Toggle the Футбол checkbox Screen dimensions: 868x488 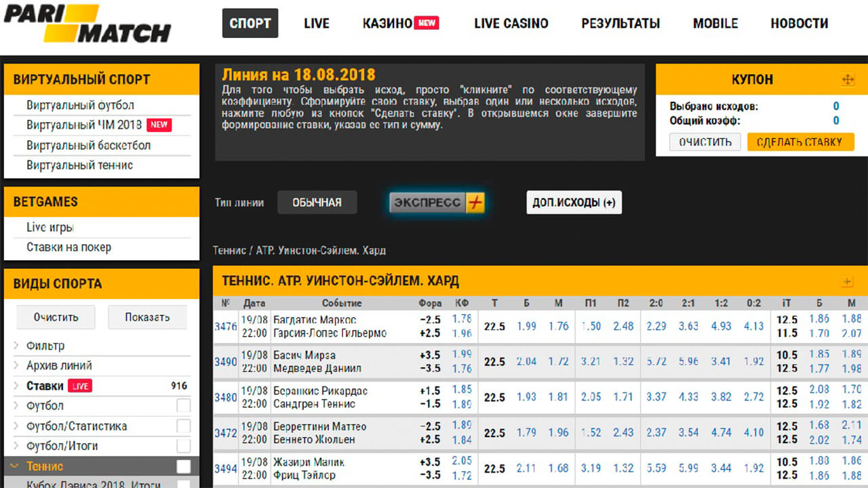[x=183, y=406]
